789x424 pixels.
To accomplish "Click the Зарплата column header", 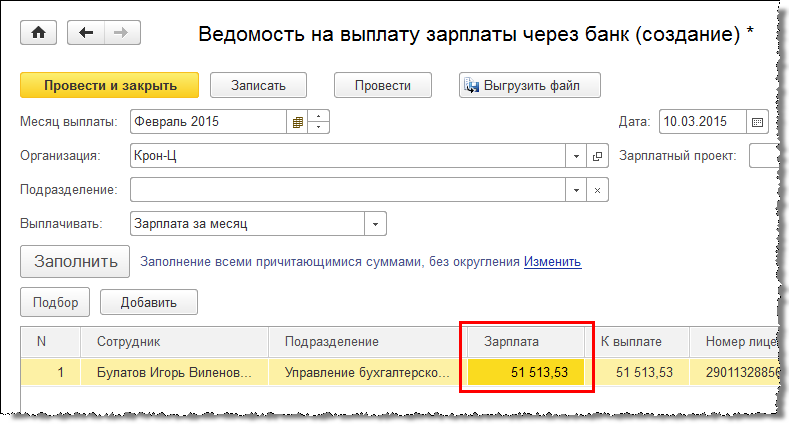I will click(526, 342).
